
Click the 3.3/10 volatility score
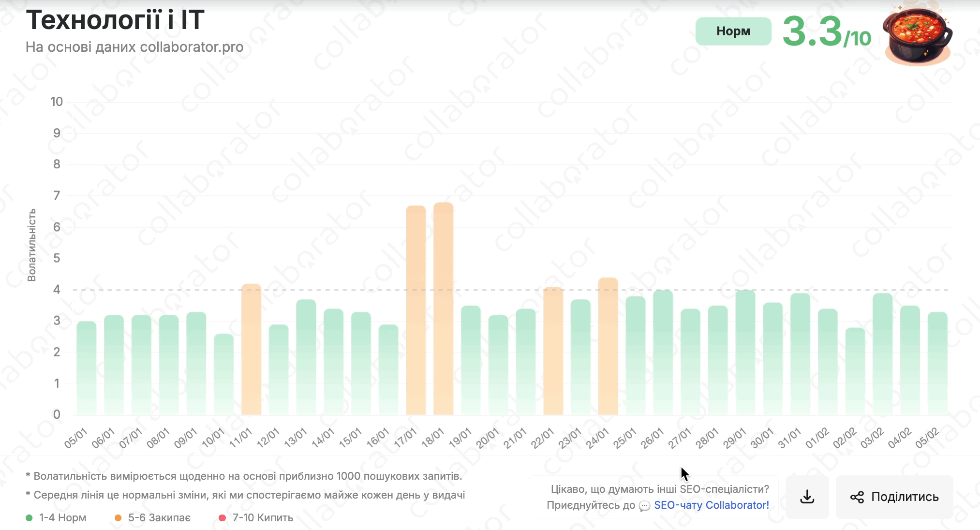click(x=826, y=32)
